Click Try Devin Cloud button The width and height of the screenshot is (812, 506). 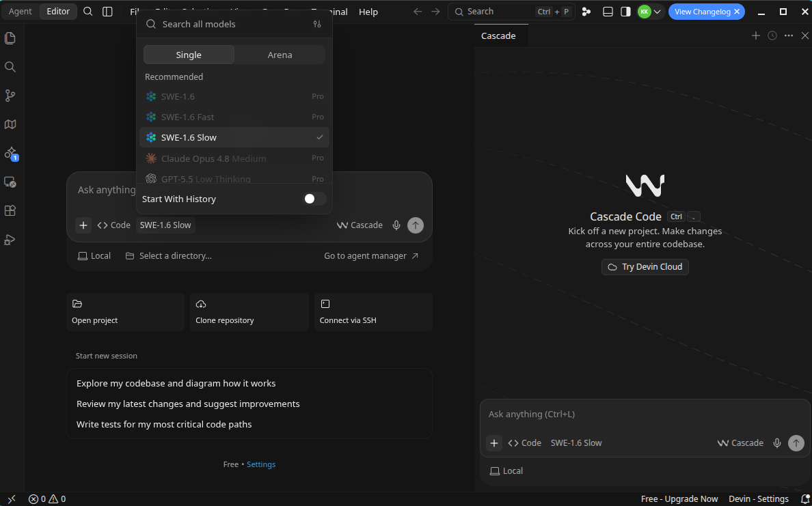(x=645, y=267)
